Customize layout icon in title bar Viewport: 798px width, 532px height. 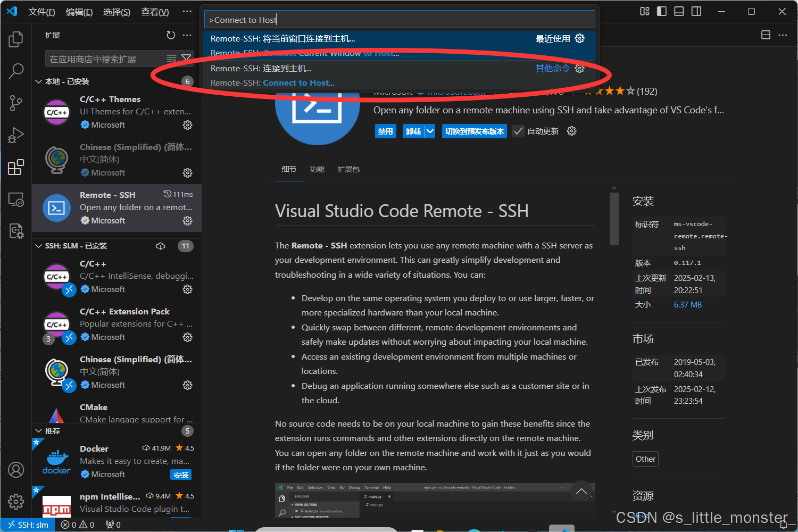click(645, 11)
